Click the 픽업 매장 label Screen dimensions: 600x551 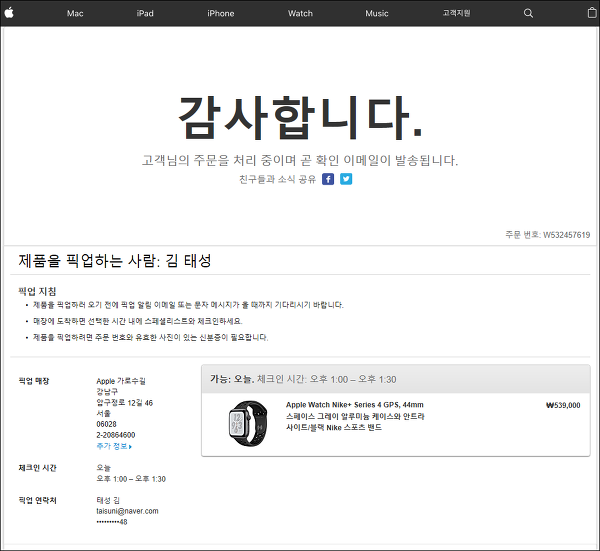[34, 381]
